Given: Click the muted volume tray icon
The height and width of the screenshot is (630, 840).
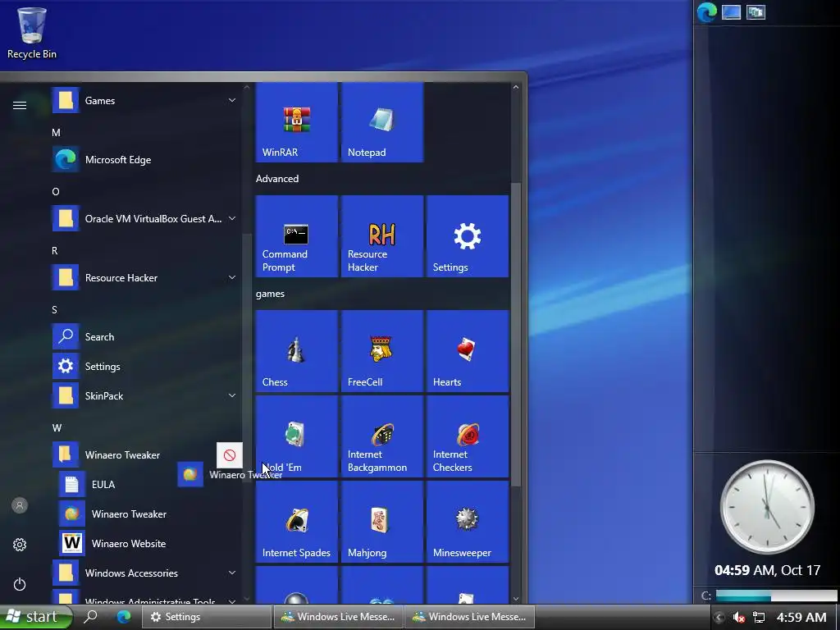Looking at the screenshot, I should coord(739,617).
